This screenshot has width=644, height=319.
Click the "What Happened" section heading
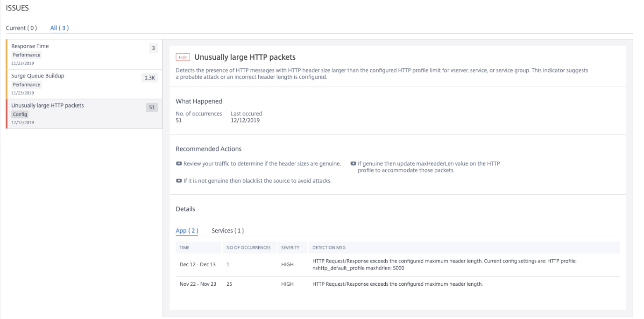tap(199, 101)
